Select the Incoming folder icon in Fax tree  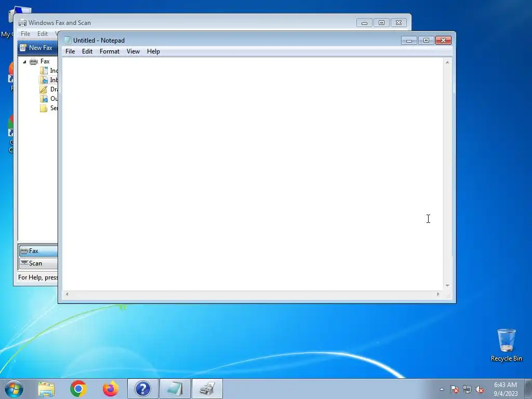(x=44, y=71)
